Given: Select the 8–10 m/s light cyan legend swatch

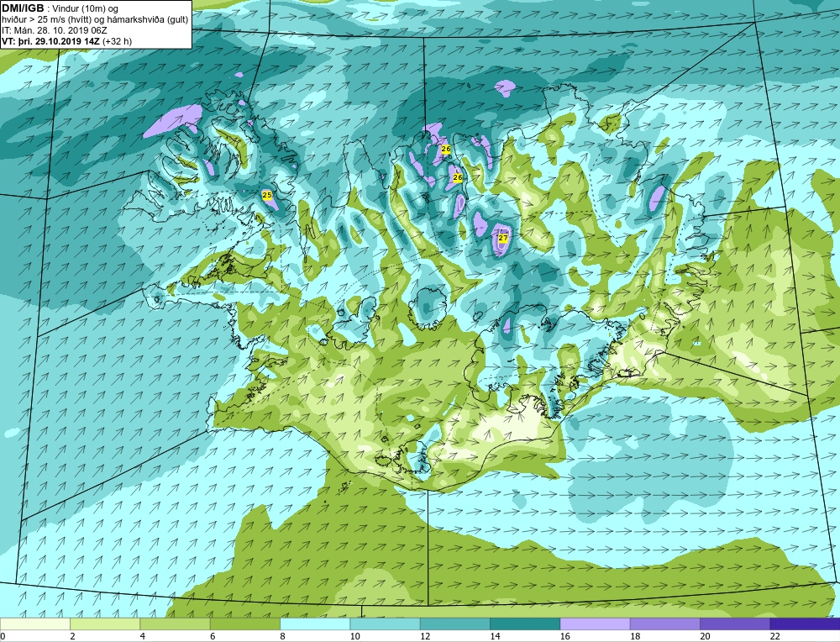Looking at the screenshot, I should click(315, 624).
